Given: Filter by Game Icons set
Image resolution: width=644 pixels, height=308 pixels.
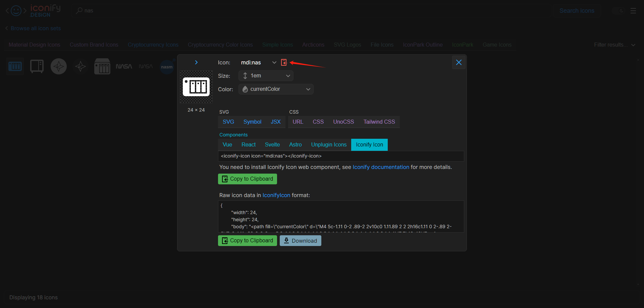Looking at the screenshot, I should point(497,45).
